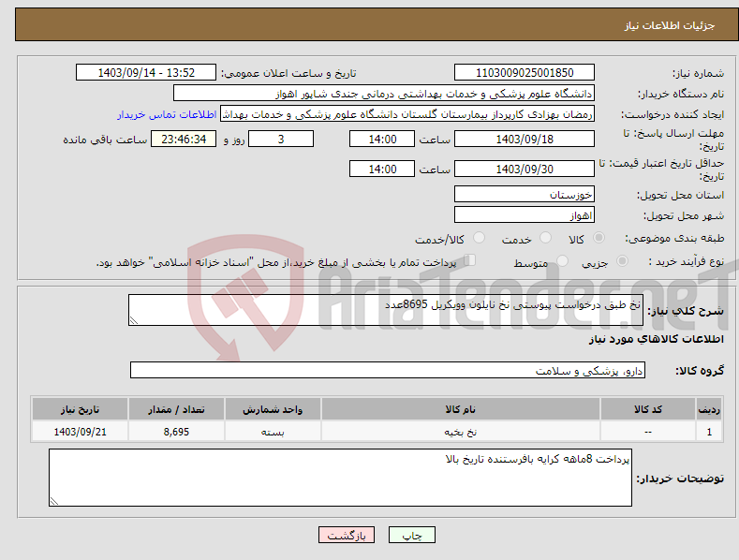739x560 pixels.
Task: Click the نام دستگاه خریدار field
Action: pyautogui.click(x=384, y=94)
